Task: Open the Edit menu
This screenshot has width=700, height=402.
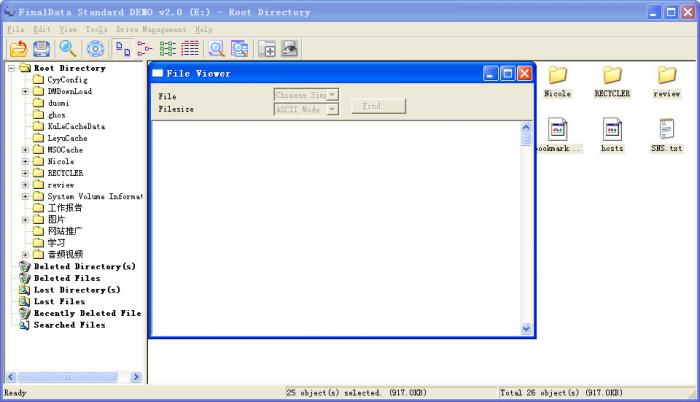Action: click(x=42, y=29)
